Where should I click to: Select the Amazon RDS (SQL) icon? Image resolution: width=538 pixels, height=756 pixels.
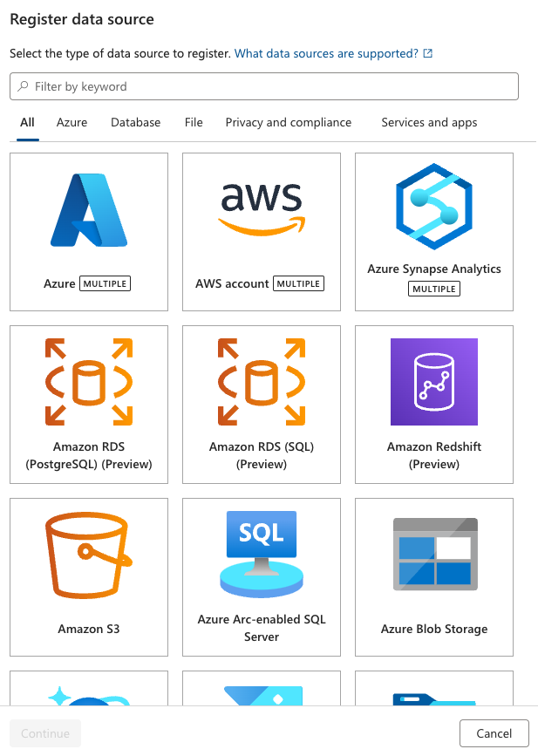click(x=262, y=382)
